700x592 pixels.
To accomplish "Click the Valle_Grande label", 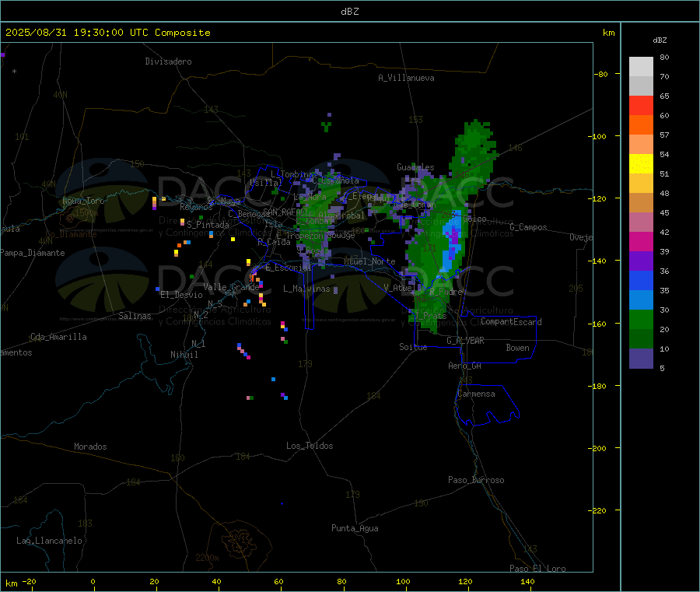I will (x=231, y=287).
